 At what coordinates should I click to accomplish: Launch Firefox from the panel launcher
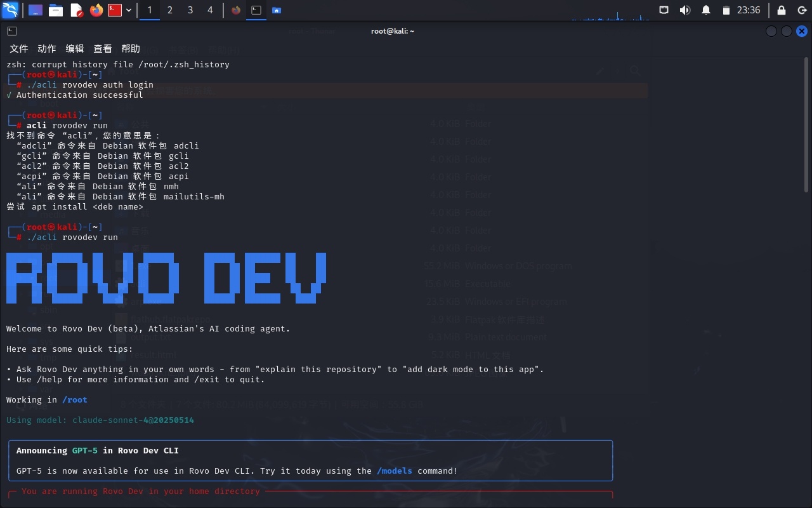click(x=96, y=10)
